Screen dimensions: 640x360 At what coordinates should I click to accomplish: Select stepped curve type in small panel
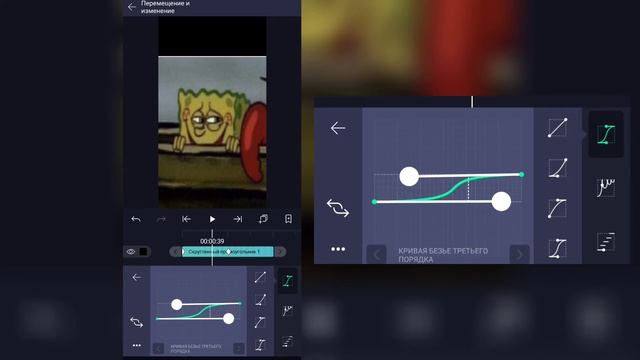click(287, 341)
